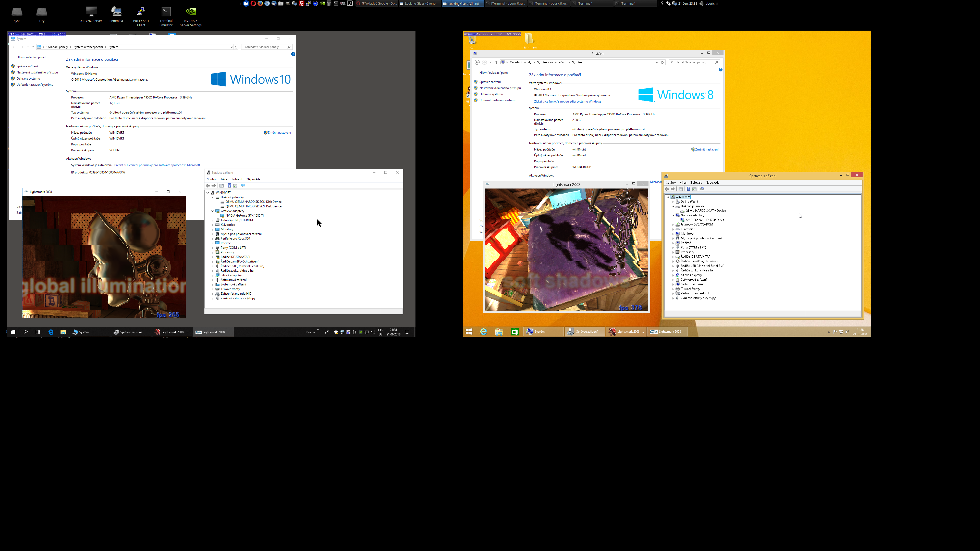Expand Procesory in Windows 8.1 Device Manager
Image resolution: width=980 pixels, height=551 pixels.
(673, 252)
